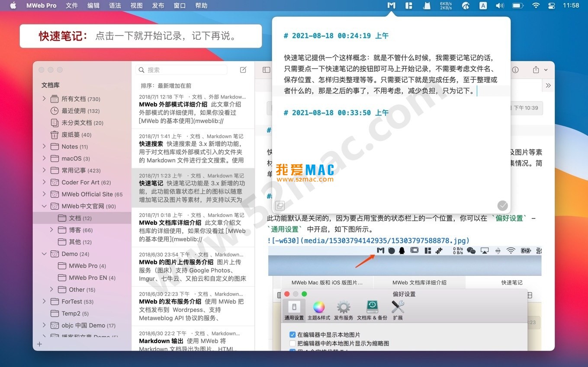Click the network speed KB/s indicator
This screenshot has width=588, height=367.
click(x=446, y=6)
